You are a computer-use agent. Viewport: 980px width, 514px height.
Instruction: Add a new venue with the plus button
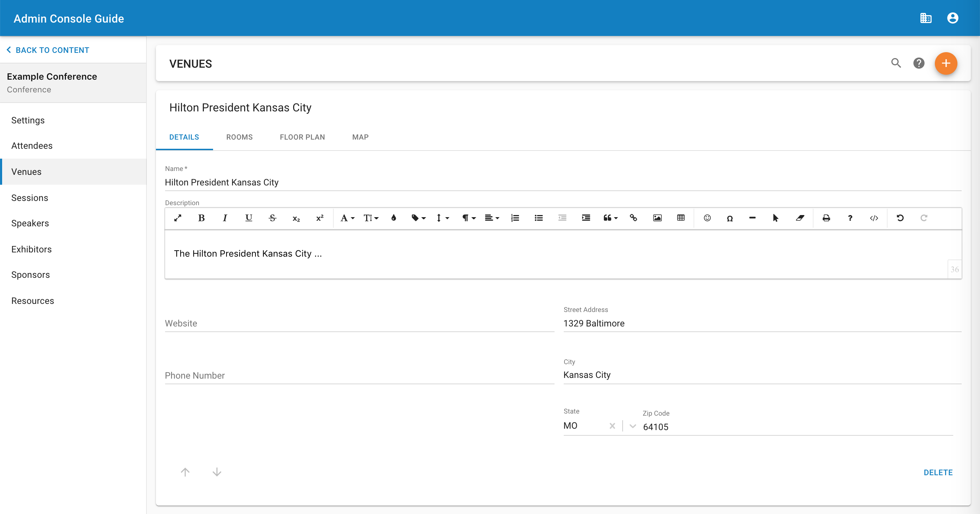pyautogui.click(x=946, y=63)
